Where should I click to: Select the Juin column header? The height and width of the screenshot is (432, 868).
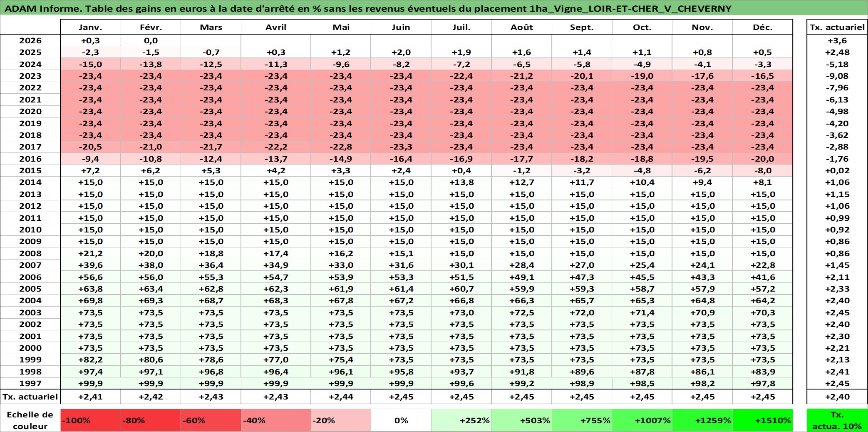tap(401, 27)
